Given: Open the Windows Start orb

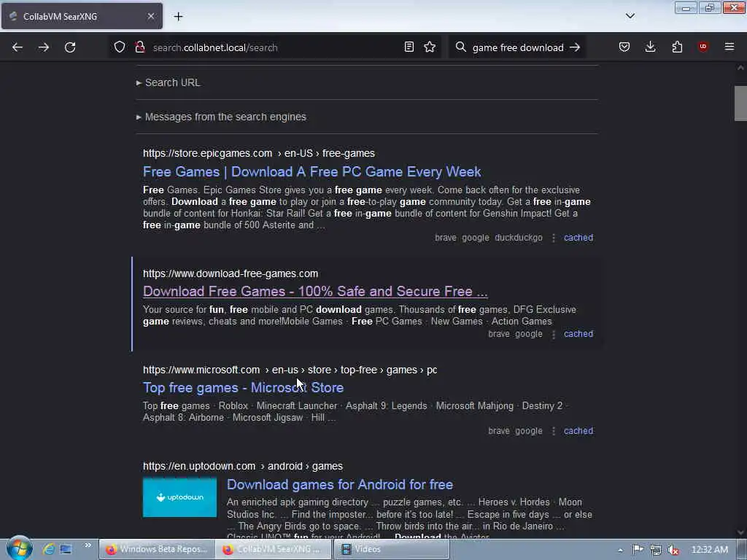Looking at the screenshot, I should pos(19,548).
